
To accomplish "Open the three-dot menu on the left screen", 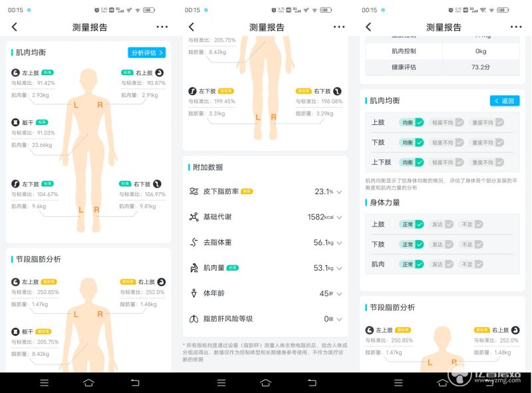I will 162,27.
